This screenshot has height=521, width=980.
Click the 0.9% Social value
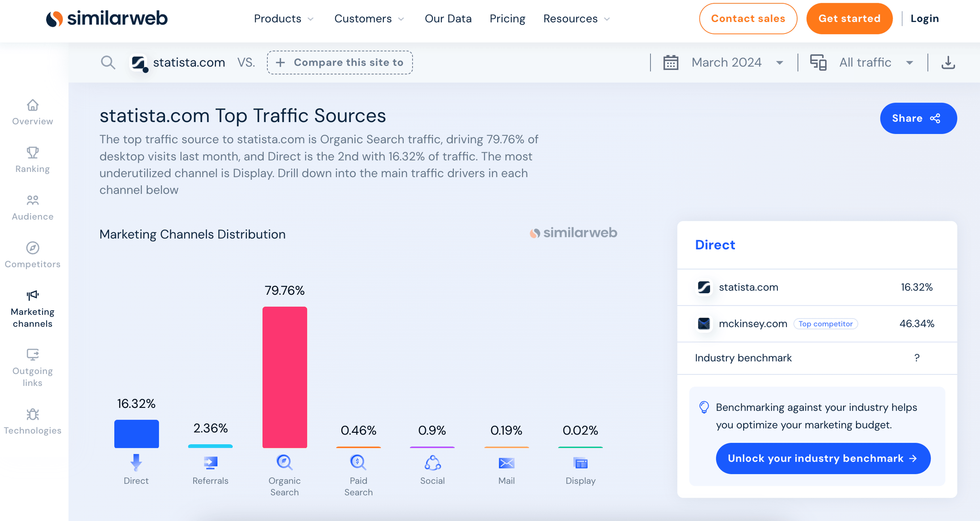432,430
